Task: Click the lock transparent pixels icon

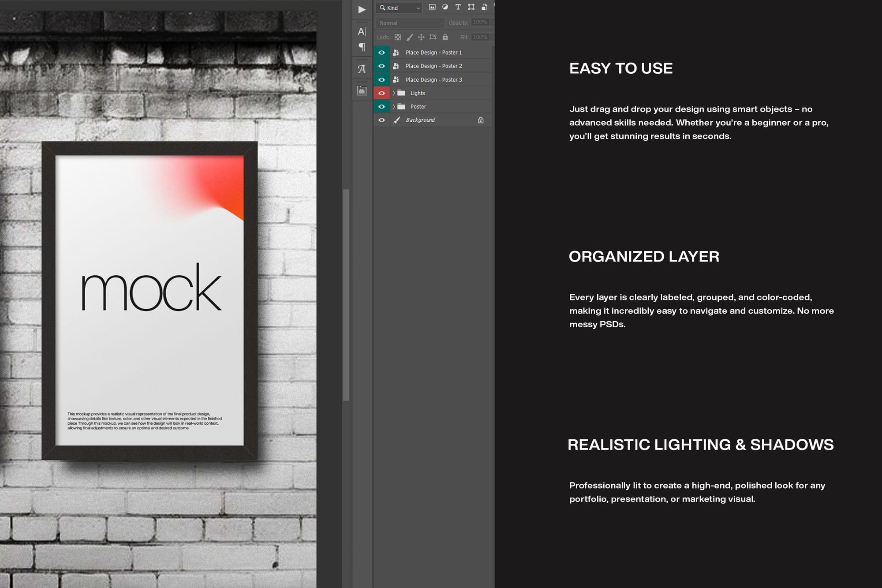Action: click(398, 37)
